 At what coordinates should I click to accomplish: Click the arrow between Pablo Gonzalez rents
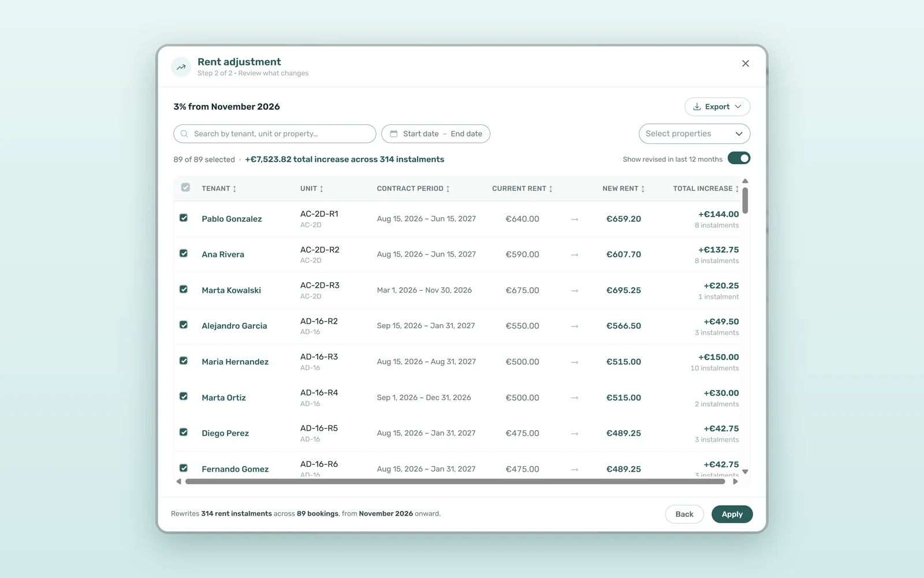tap(575, 219)
